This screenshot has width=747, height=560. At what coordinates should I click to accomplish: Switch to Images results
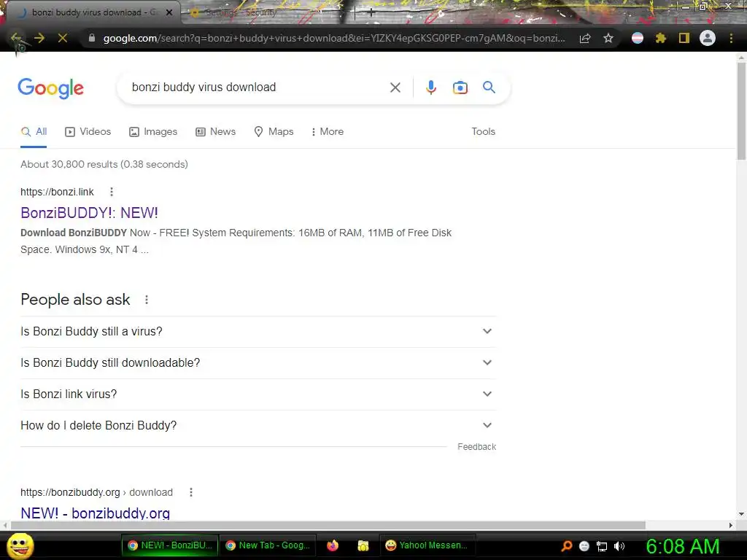pyautogui.click(x=153, y=131)
